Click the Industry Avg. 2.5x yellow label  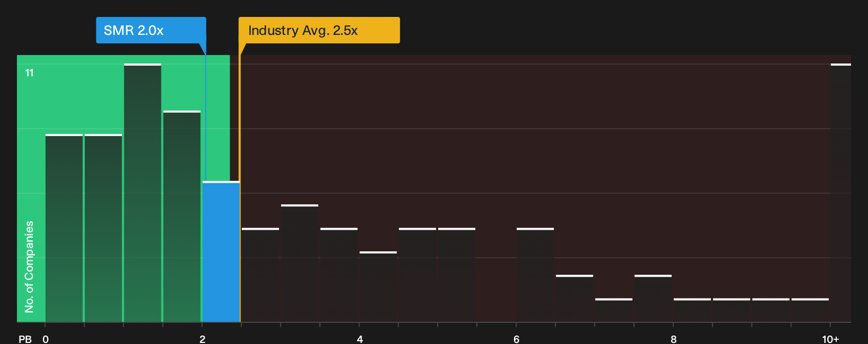319,30
